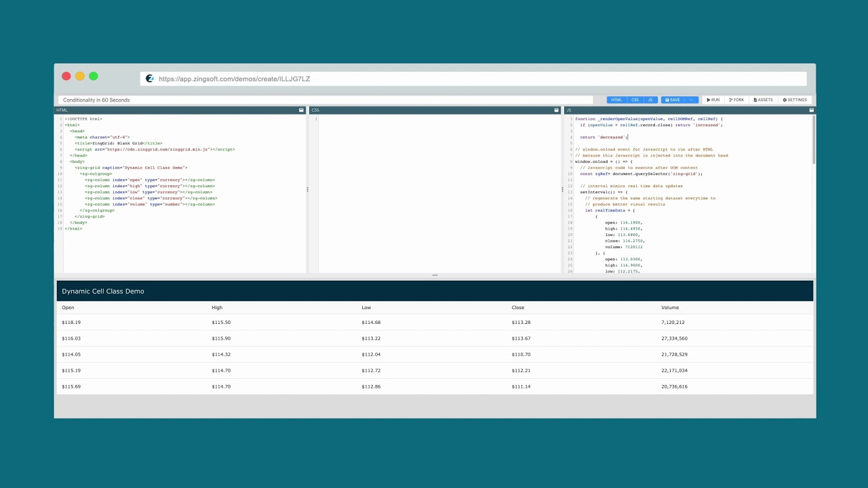Open the Save dropdown arrow

(692, 100)
